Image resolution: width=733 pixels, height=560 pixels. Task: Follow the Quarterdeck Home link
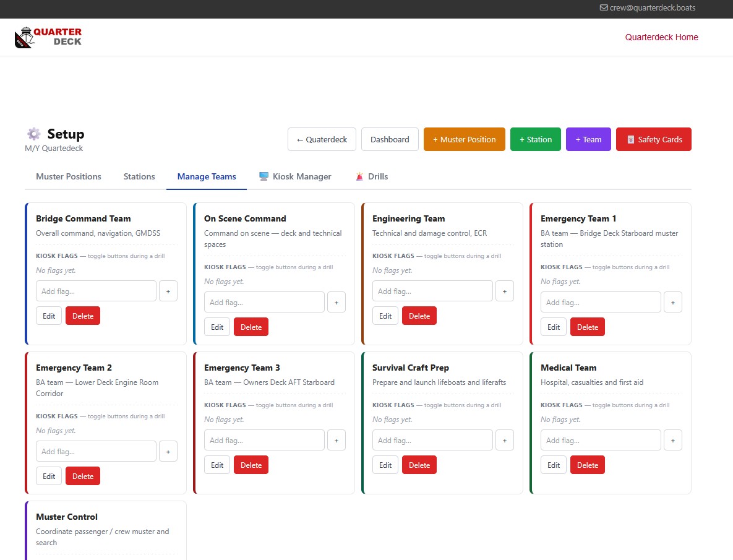[661, 37]
